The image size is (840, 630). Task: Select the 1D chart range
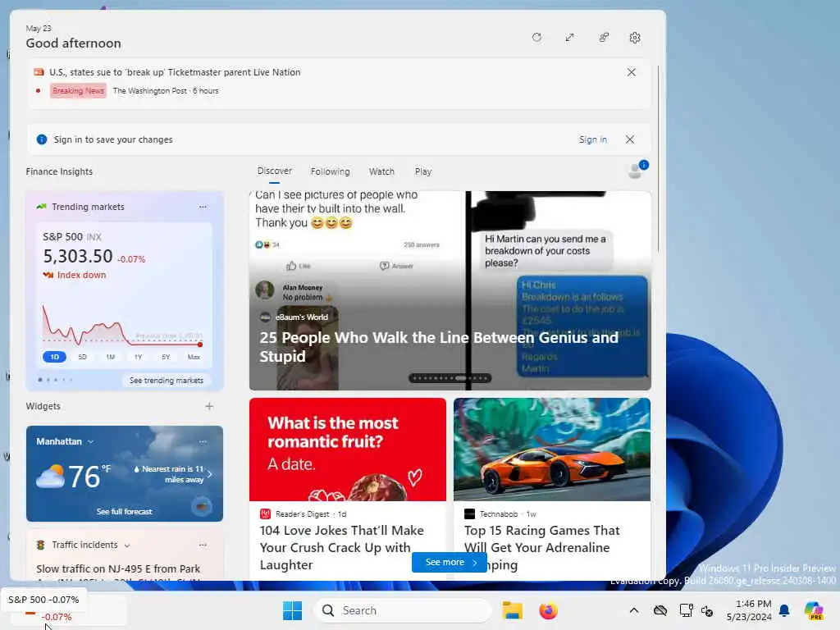click(x=54, y=357)
